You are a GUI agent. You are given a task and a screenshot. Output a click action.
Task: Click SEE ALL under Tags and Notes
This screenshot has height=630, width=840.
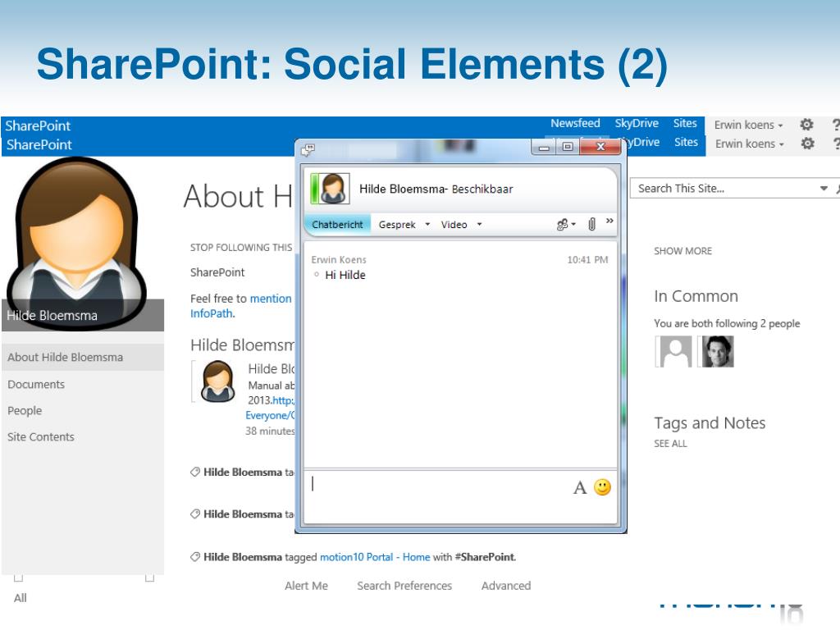tap(670, 444)
